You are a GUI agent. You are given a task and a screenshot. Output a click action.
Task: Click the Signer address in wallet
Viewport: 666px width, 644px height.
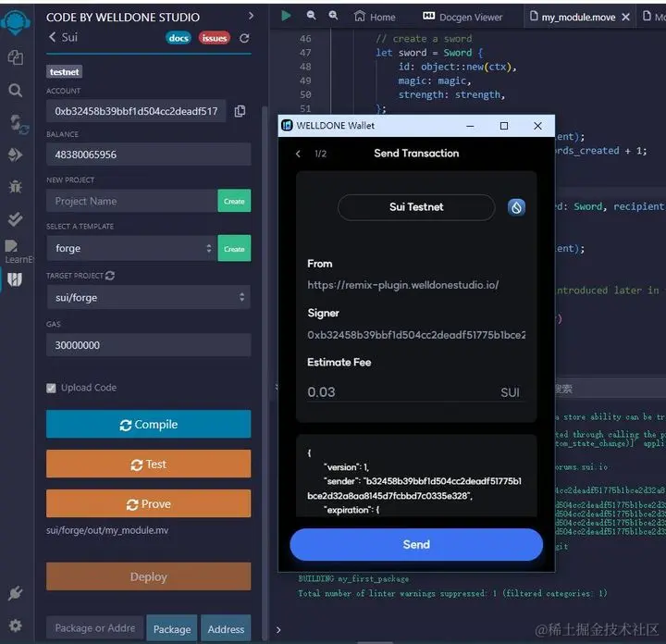click(x=416, y=335)
